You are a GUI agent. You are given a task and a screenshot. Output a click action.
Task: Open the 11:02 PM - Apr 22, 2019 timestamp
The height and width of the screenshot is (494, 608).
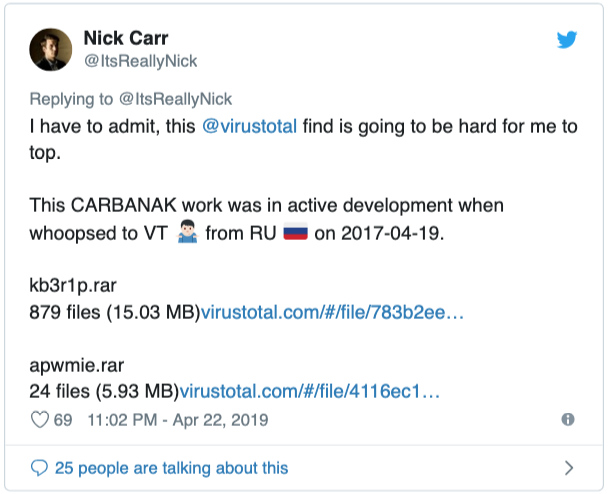[x=179, y=420]
